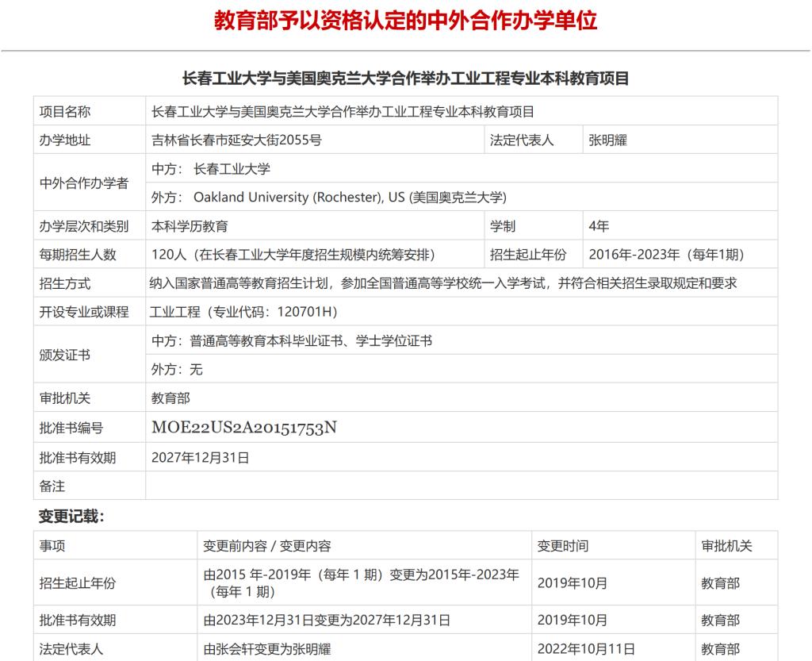Click the 120人 enrollment quota cell
Image resolution: width=812 pixels, height=661 pixels.
coord(293,255)
